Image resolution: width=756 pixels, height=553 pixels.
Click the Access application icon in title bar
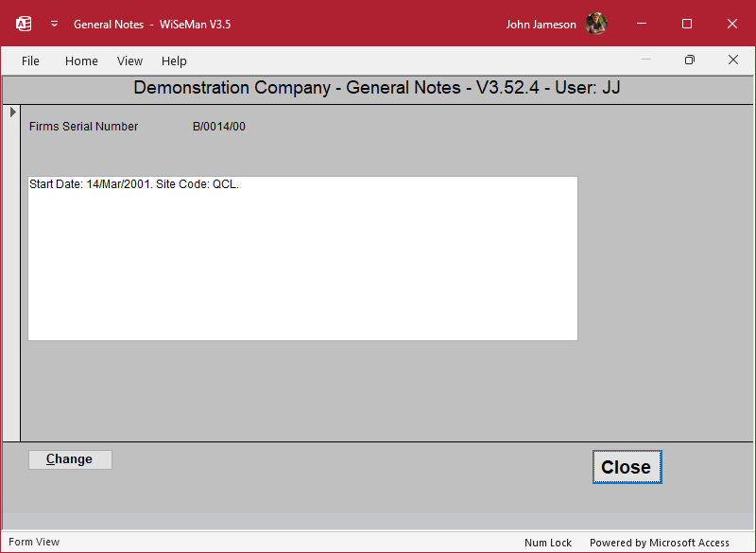click(25, 24)
